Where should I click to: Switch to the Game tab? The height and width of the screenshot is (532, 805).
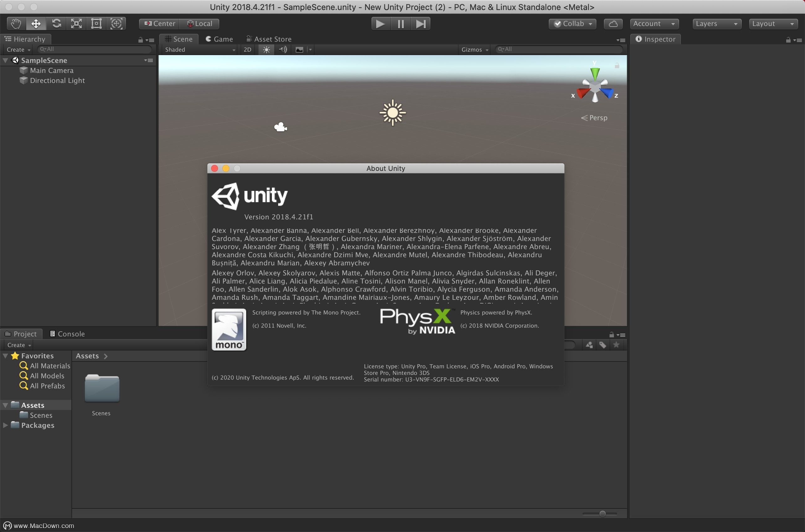(x=220, y=38)
